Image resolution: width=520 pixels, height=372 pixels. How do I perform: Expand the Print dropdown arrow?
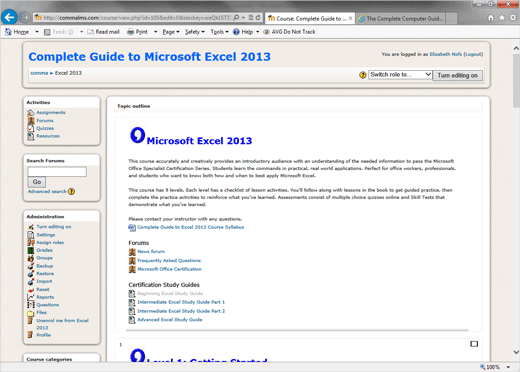(x=155, y=32)
